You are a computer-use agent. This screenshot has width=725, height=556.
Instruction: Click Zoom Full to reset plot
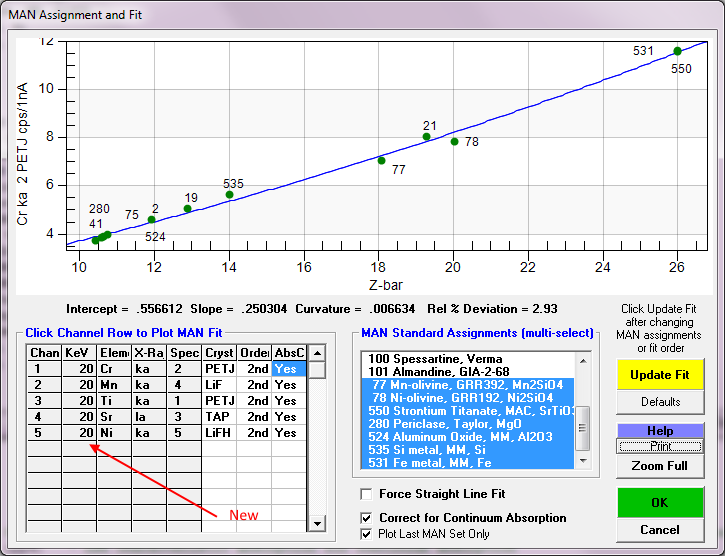660,466
